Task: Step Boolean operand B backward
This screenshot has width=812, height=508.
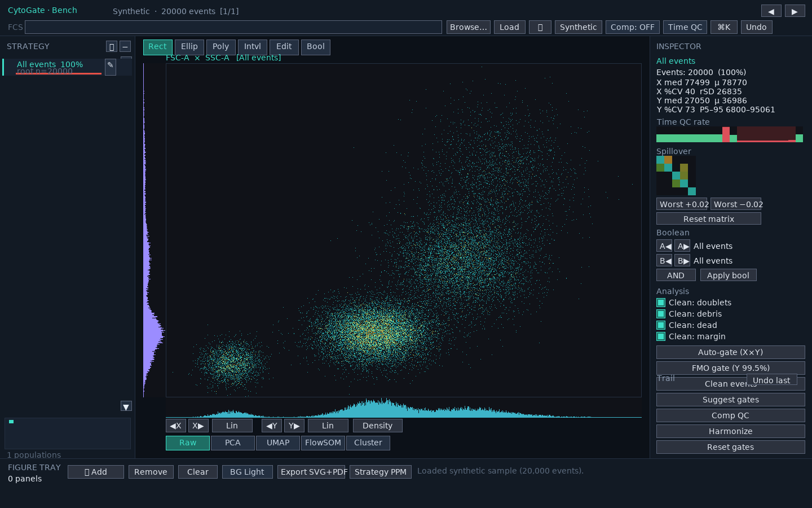Action: (664, 261)
